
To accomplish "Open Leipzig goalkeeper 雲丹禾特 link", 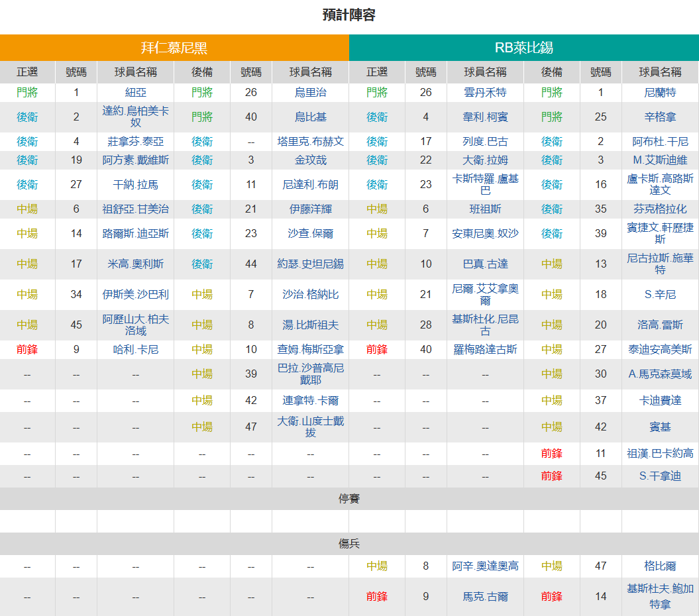I will 486,92.
